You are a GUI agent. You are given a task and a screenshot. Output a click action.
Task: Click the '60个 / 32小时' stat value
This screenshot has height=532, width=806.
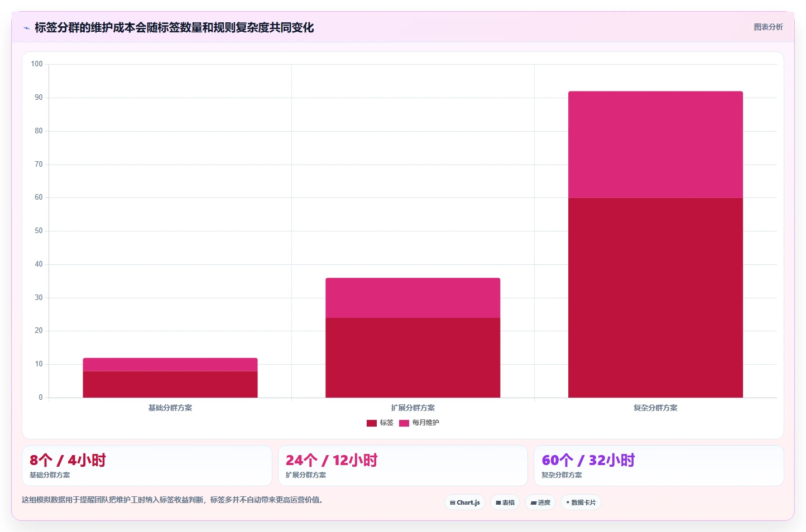click(x=588, y=460)
